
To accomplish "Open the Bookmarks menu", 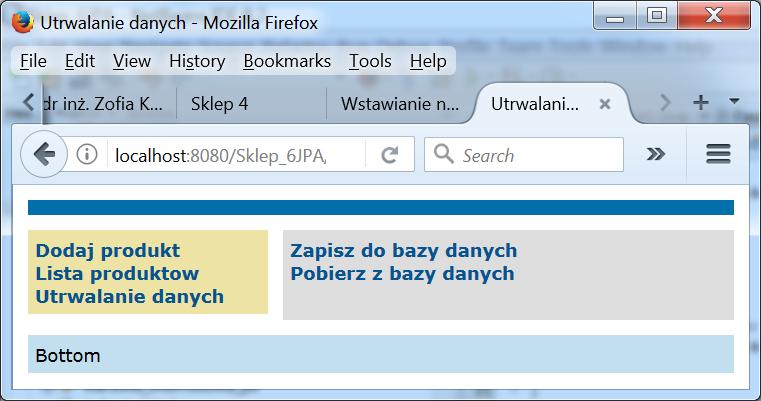I will tap(287, 61).
